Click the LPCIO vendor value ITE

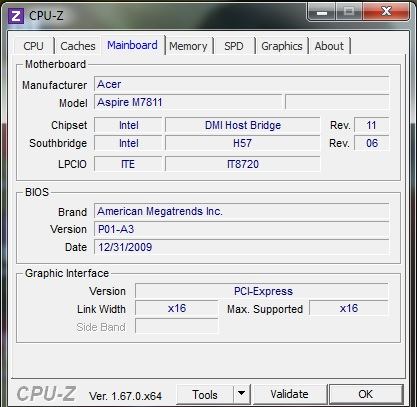(129, 164)
